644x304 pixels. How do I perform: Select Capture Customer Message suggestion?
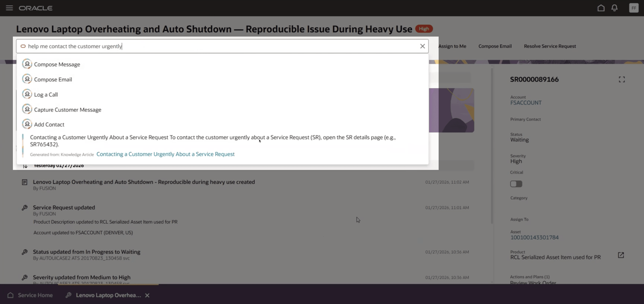click(x=67, y=110)
